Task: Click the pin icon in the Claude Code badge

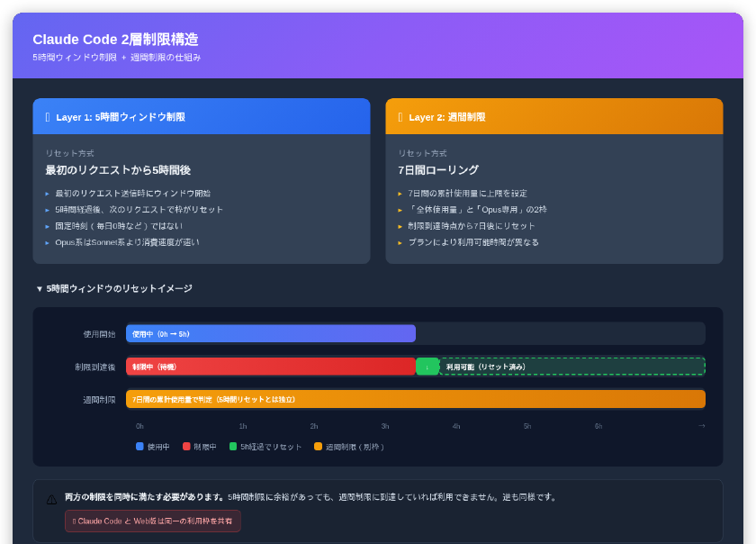Action: (75, 521)
